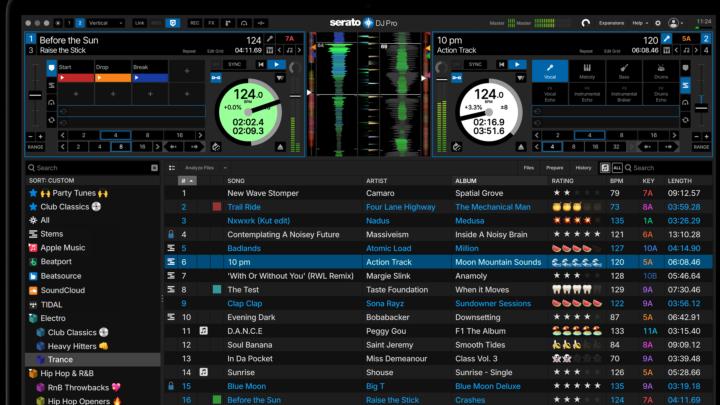
Task: Click the blue microphone icon beside 120
Action: [666, 39]
